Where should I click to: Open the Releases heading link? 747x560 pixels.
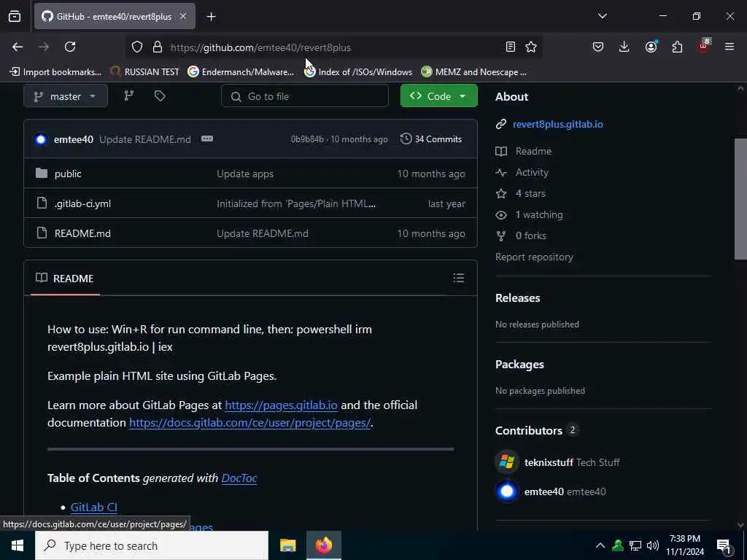pyautogui.click(x=517, y=298)
